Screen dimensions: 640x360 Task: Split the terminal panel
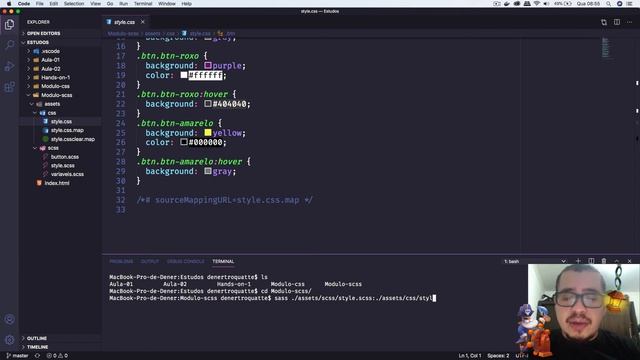[591, 261]
